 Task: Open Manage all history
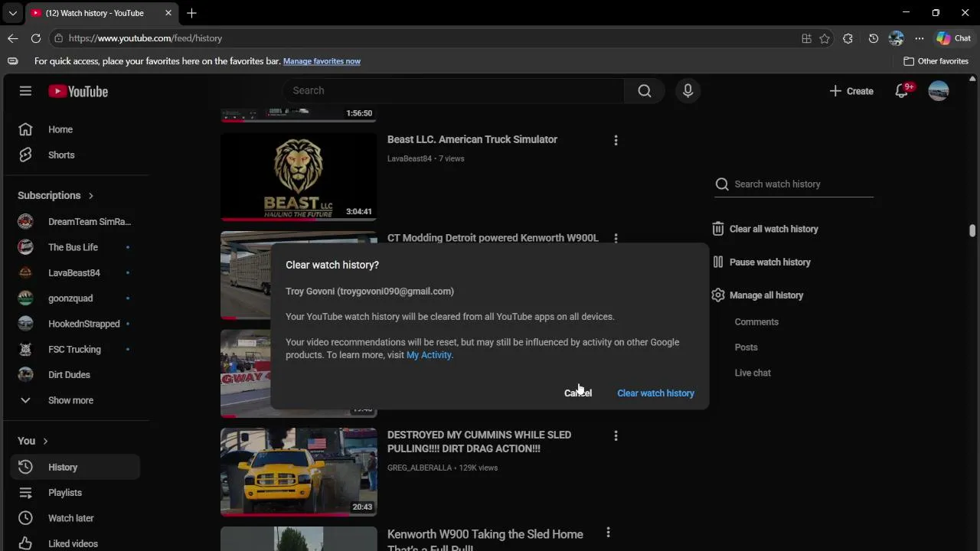[757, 295]
